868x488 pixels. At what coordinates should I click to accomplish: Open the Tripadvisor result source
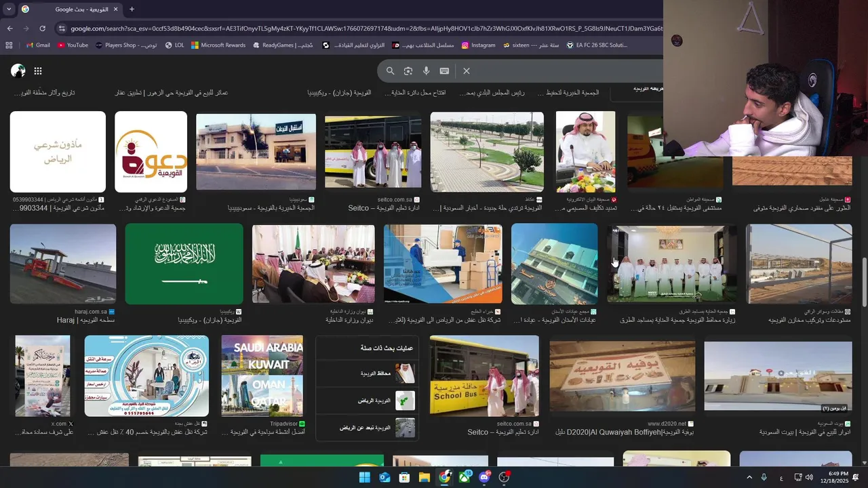[288, 424]
